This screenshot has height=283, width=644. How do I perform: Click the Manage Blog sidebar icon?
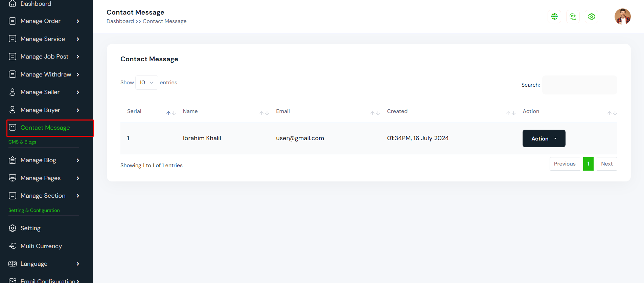point(13,160)
